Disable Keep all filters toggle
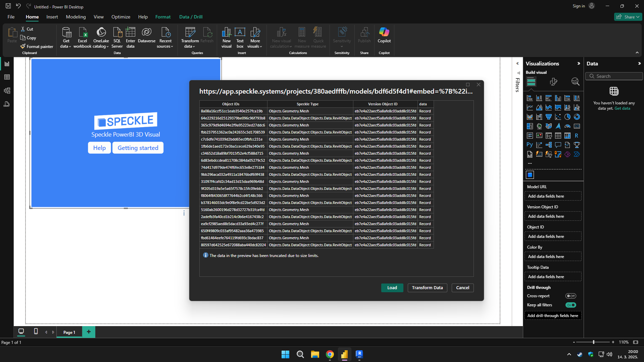 click(x=571, y=305)
